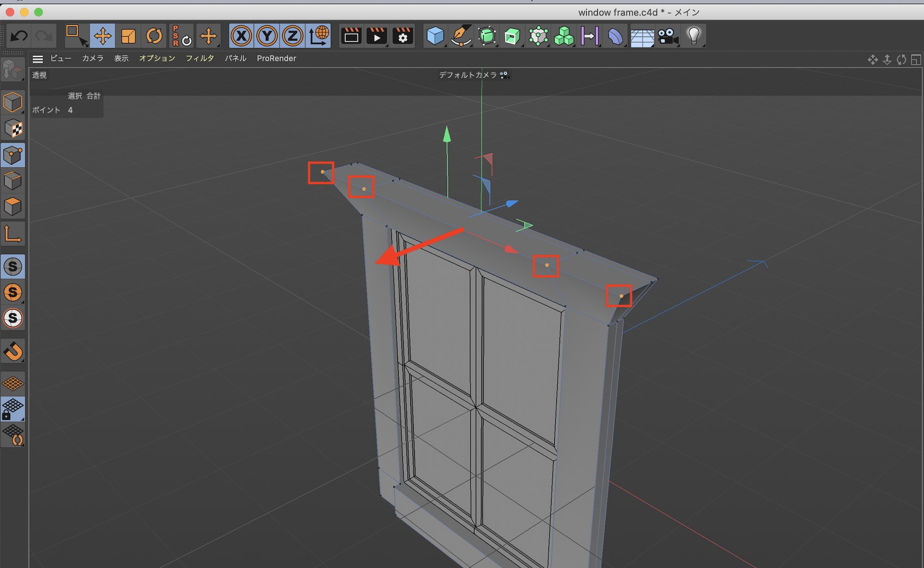Screen dimensions: 924x568
Task: Open Edit Render Settings clapperboard
Action: [402, 36]
